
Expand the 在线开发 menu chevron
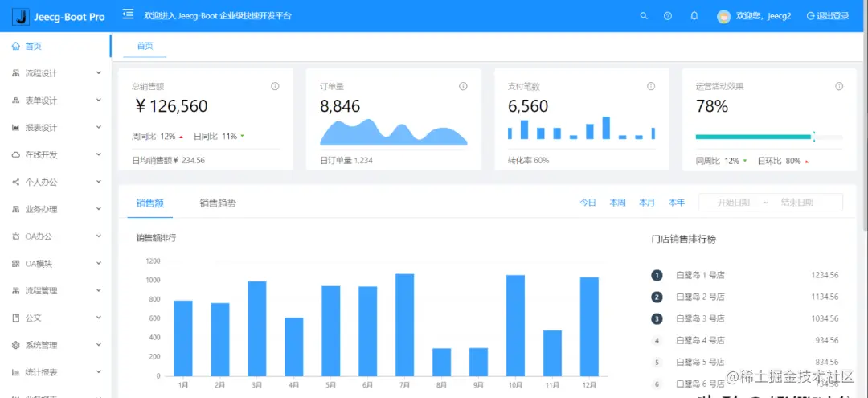[99, 154]
